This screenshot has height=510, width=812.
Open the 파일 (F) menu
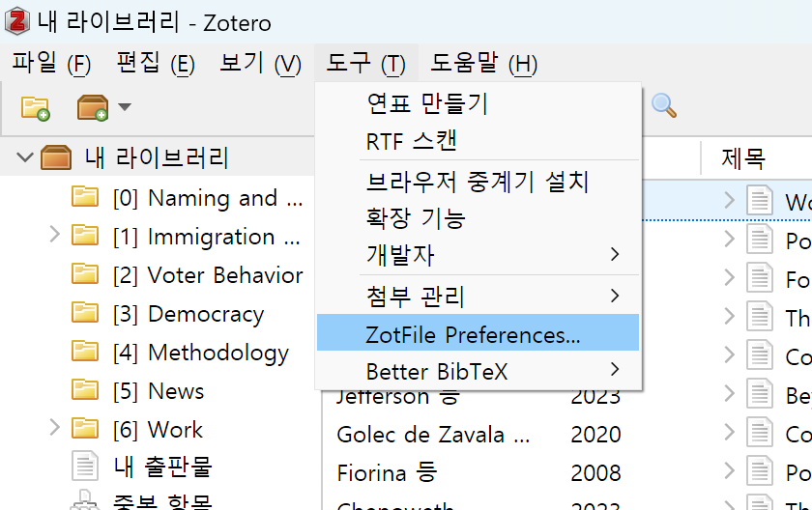pyautogui.click(x=51, y=64)
